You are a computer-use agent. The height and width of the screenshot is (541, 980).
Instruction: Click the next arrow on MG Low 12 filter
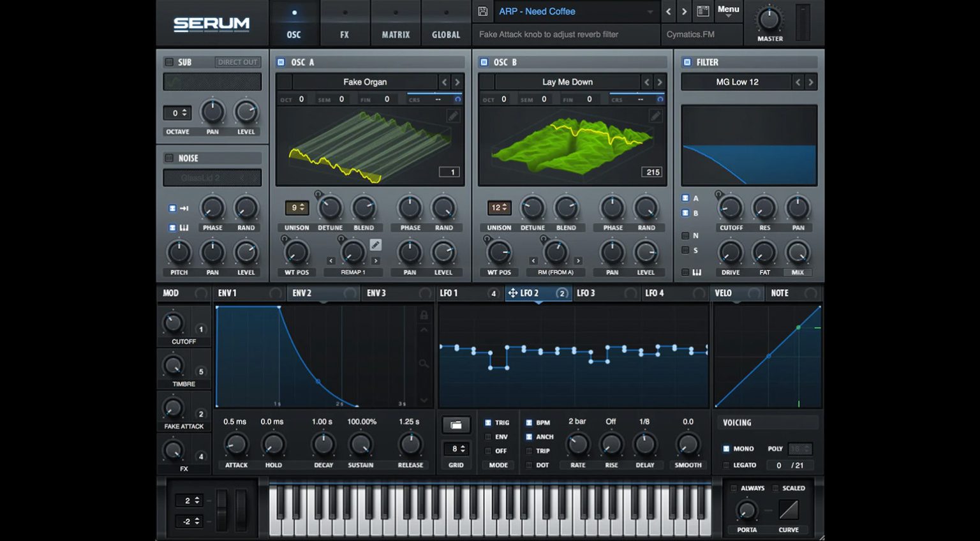click(810, 82)
